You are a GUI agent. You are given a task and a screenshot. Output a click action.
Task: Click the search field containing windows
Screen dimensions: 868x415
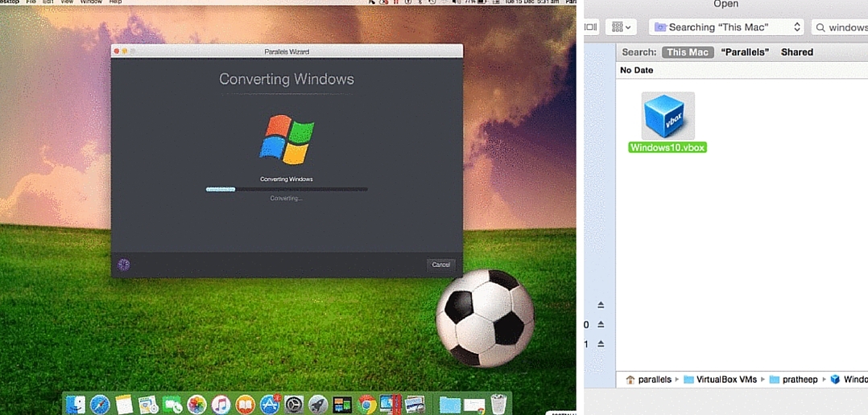pyautogui.click(x=840, y=27)
